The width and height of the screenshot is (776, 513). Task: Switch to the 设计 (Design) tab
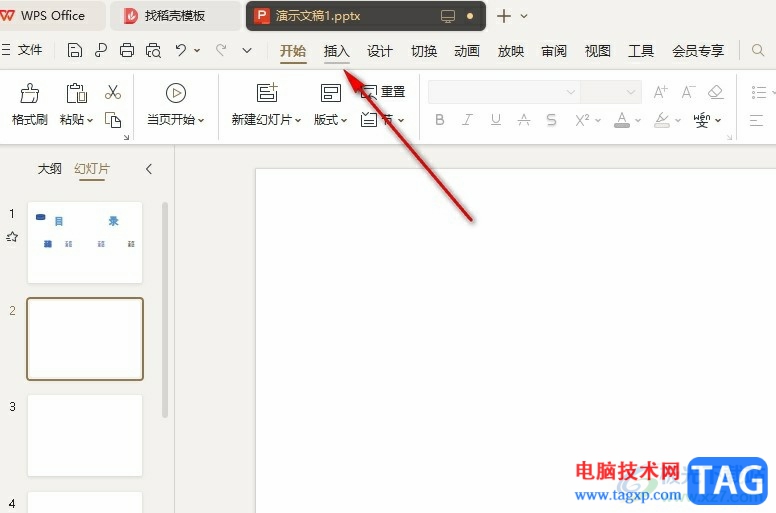click(380, 50)
